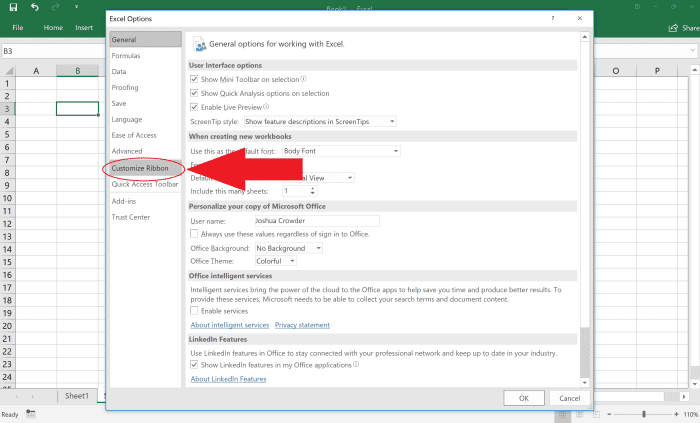Open Ease of Access category
The width and height of the screenshot is (700, 423).
[146, 135]
